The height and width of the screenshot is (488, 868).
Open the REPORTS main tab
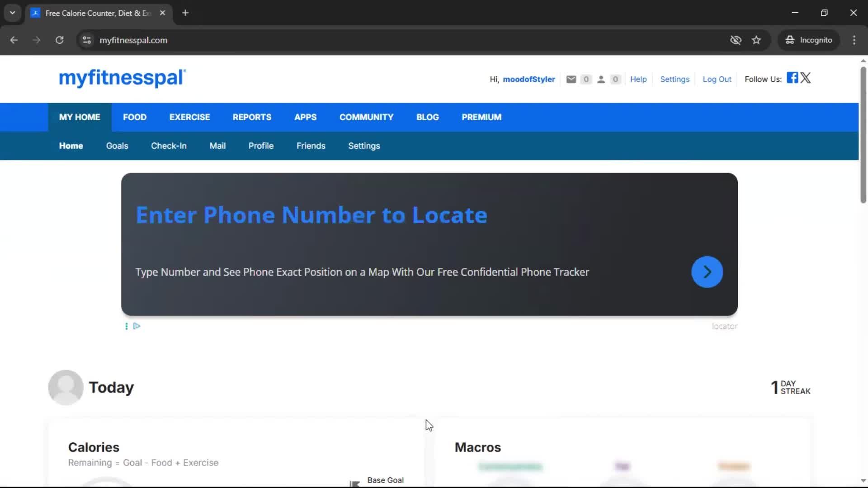coord(252,117)
